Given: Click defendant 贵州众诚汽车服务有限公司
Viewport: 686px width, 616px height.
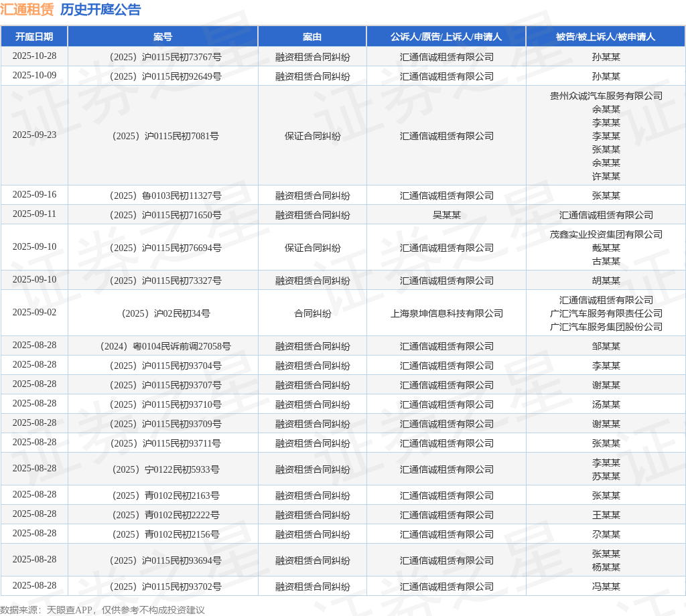Looking at the screenshot, I should [x=606, y=96].
